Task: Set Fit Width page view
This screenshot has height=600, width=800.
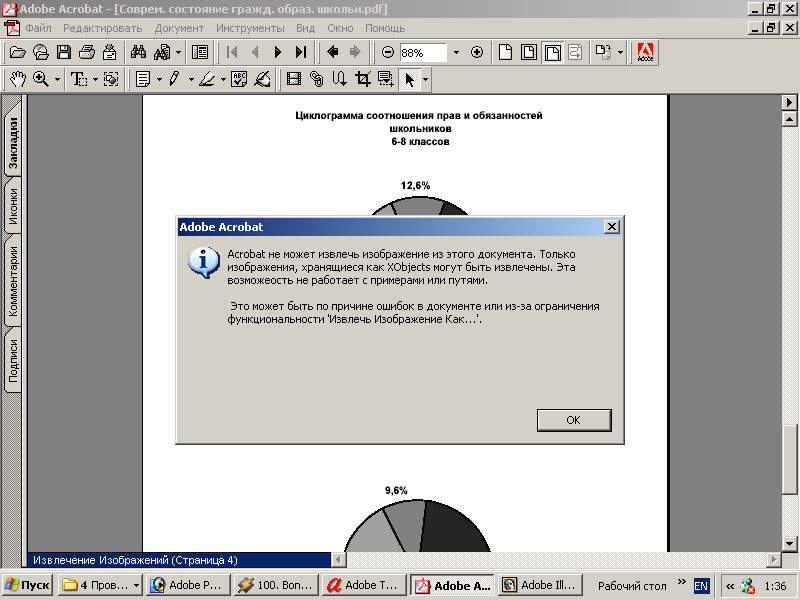Action: coord(553,52)
